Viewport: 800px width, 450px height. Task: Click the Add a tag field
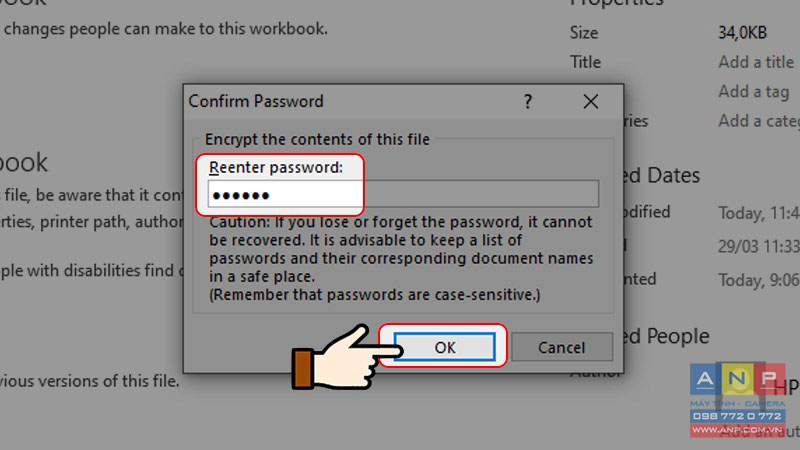point(754,92)
